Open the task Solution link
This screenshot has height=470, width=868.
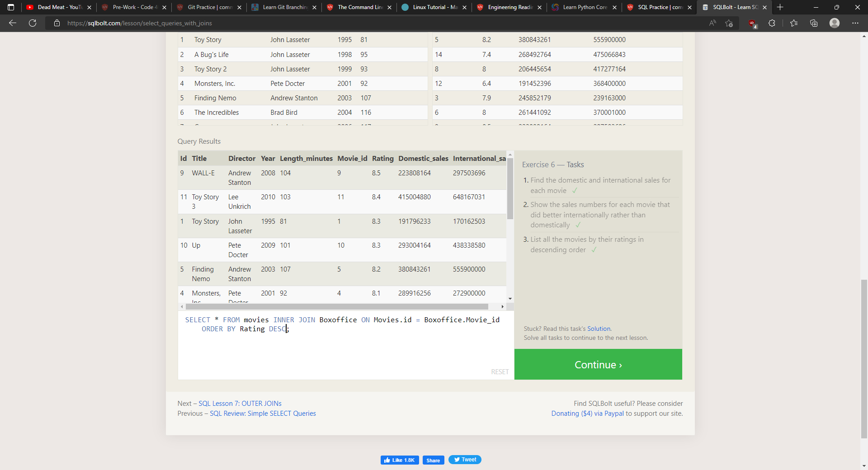point(599,329)
